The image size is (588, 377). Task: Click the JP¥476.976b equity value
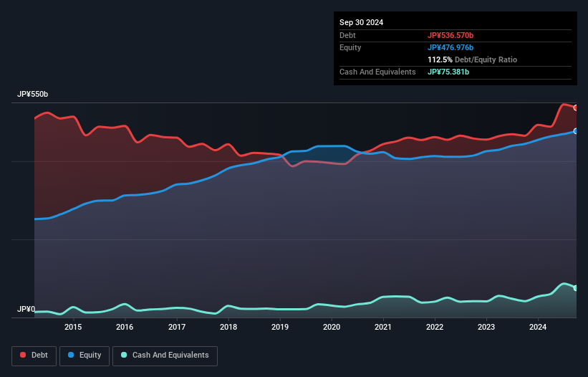point(450,47)
